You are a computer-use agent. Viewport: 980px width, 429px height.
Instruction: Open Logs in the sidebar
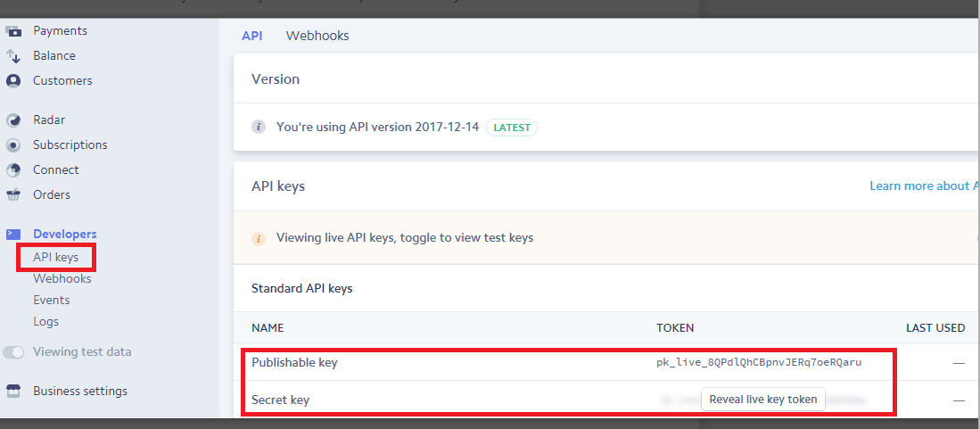click(x=45, y=321)
